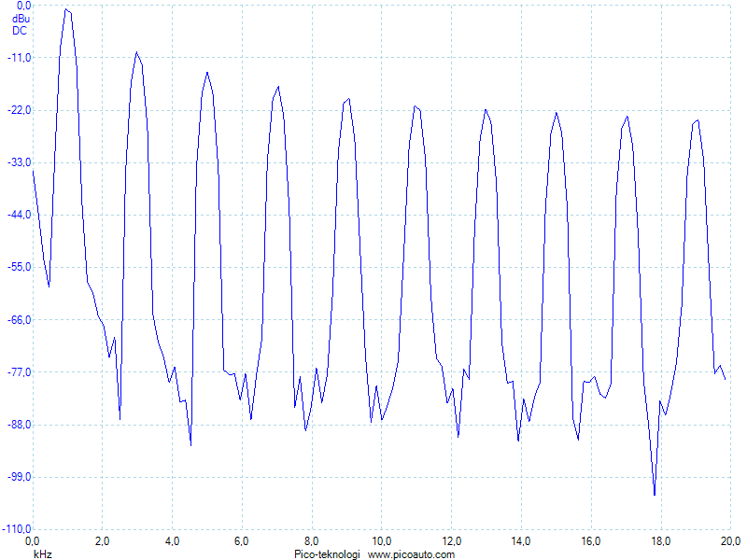Click the harmonic peak at 9 kHz
Image resolution: width=747 pixels, height=560 pixels.
[x=348, y=99]
